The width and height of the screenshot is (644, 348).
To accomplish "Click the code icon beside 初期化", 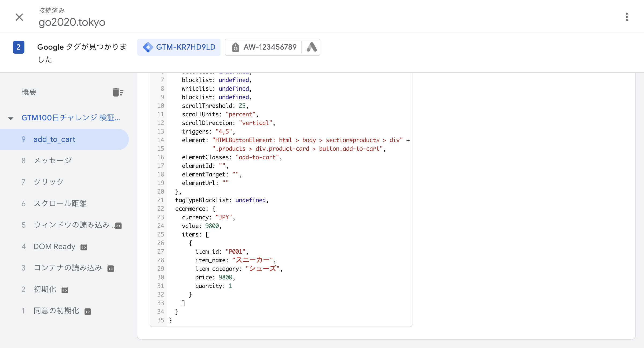I will pyautogui.click(x=65, y=290).
